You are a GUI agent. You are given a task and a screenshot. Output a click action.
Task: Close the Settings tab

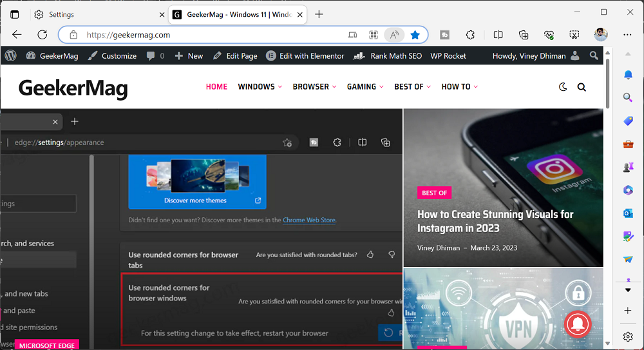click(x=162, y=15)
